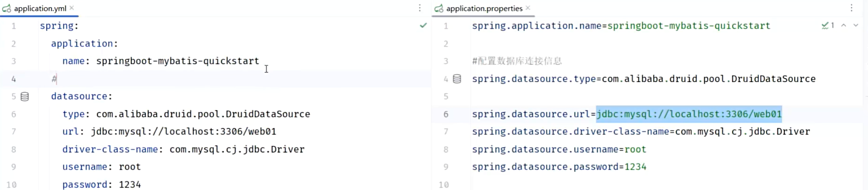
Task: Switch to the application.yml tab
Action: (40, 8)
